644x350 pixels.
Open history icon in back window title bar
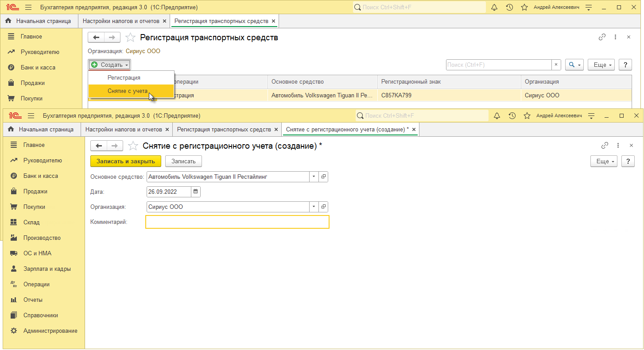509,7
